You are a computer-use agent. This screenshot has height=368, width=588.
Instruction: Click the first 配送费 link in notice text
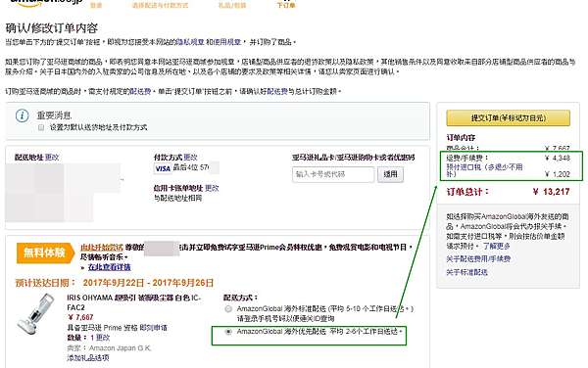[140, 91]
